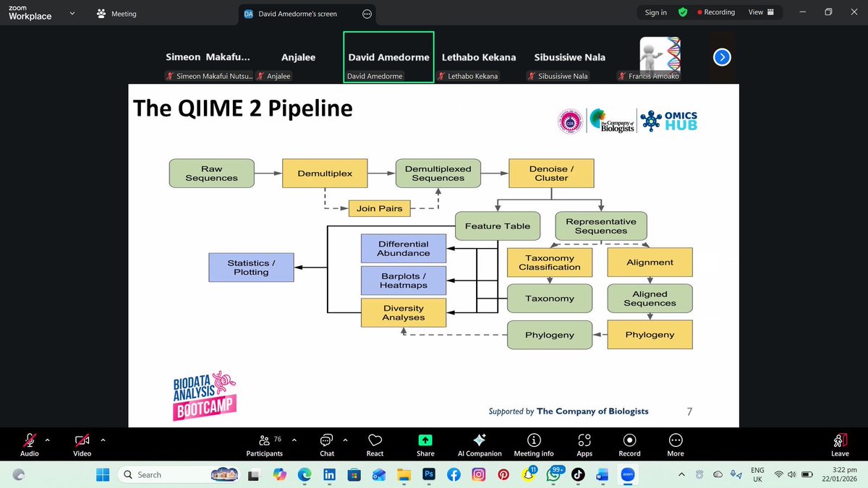Click the Sign in button
This screenshot has width=868, height=488.
click(656, 12)
